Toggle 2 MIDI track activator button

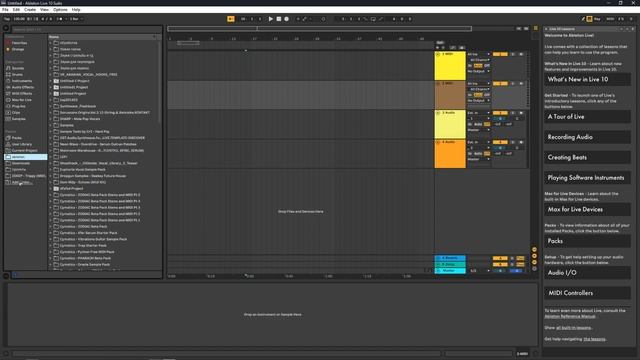[500, 84]
